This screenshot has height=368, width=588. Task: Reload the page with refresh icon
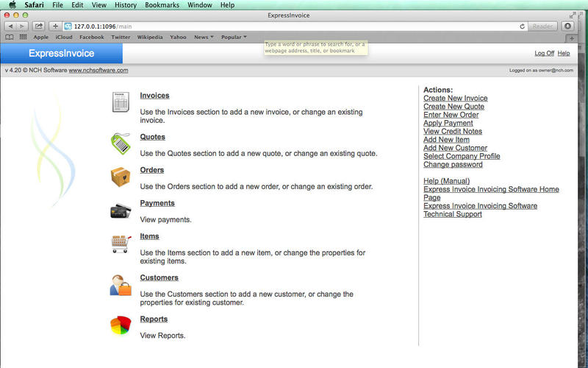click(x=522, y=26)
